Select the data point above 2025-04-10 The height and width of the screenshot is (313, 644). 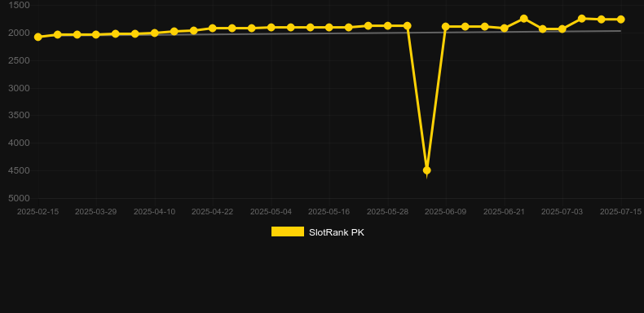154,33
